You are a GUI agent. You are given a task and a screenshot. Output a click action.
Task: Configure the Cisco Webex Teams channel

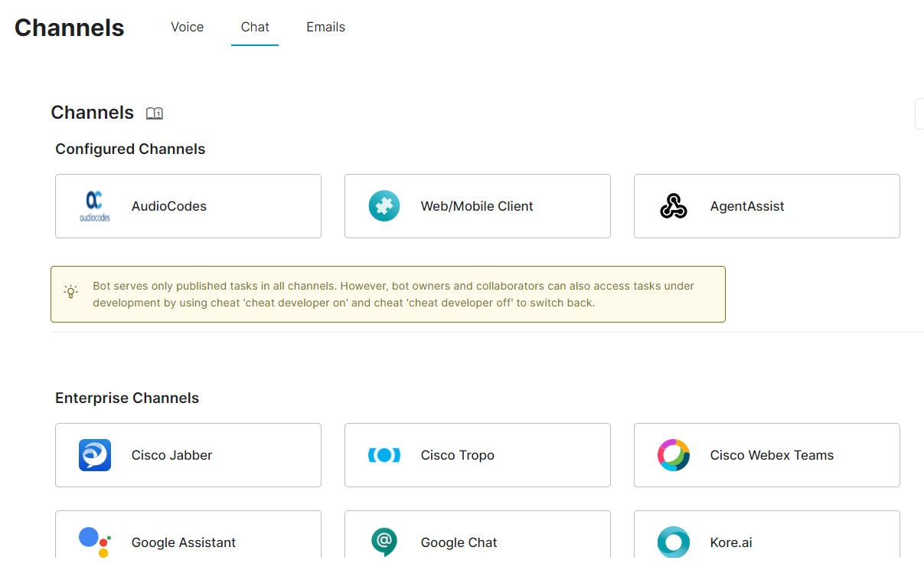click(x=767, y=455)
